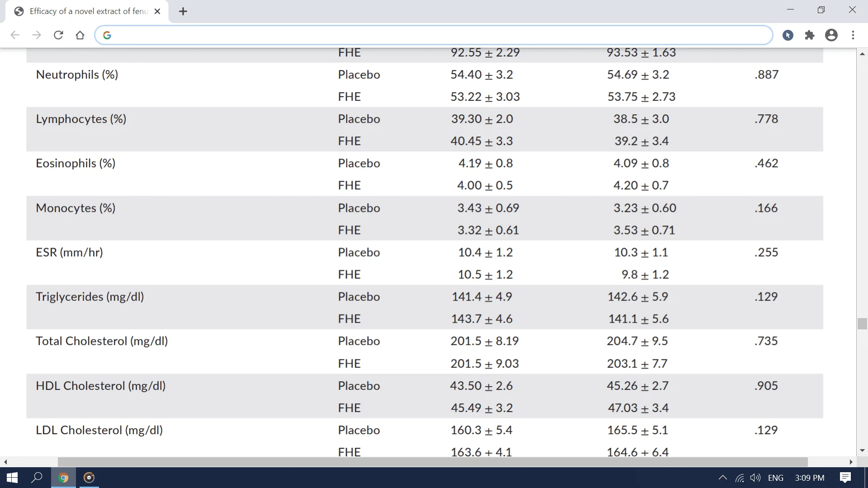Click the 47.03 ± 3.4 value
The width and height of the screenshot is (868, 488).
coord(638,408)
